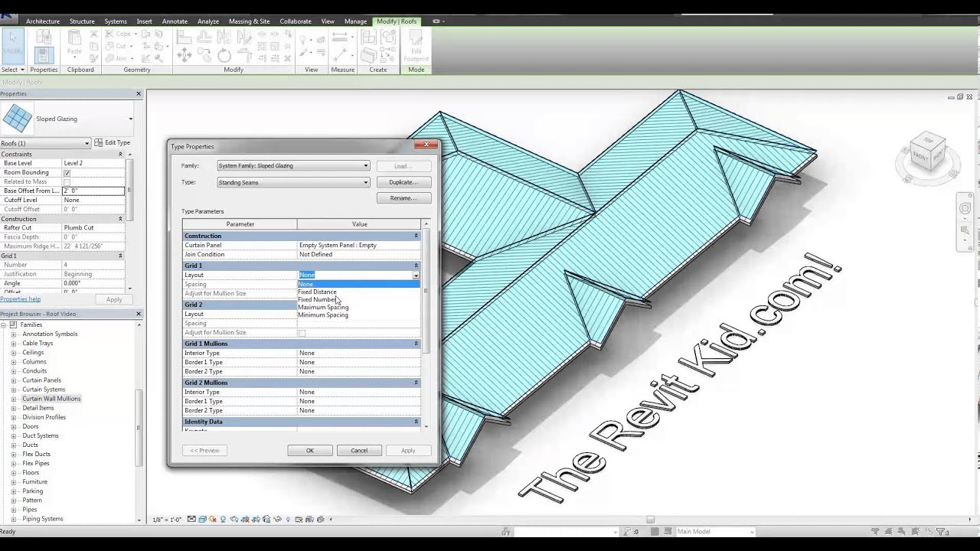The image size is (980, 551).
Task: Toggle the Sun Path icon on status bar
Action: (212, 519)
